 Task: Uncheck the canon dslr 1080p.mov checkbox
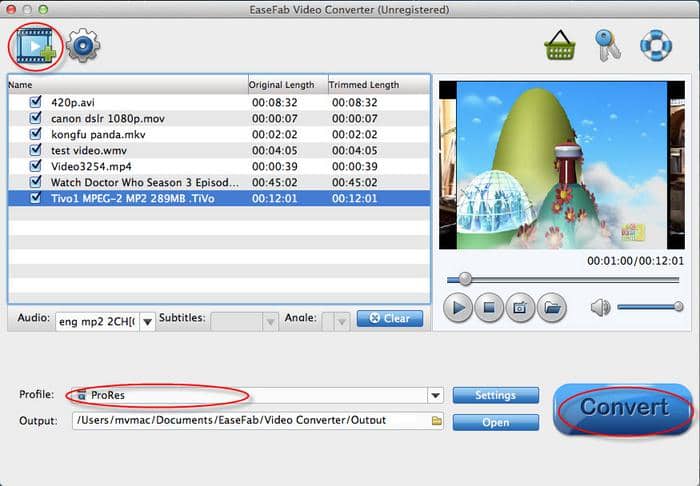click(35, 118)
